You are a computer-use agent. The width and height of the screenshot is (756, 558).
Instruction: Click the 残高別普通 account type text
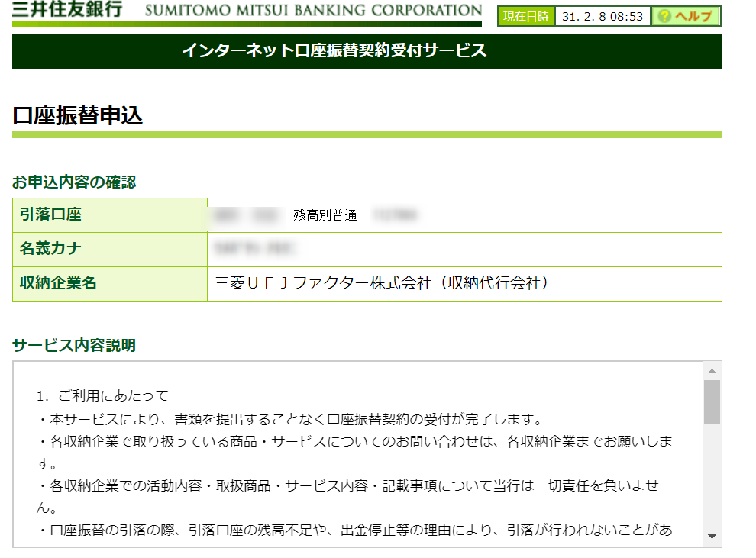click(325, 215)
